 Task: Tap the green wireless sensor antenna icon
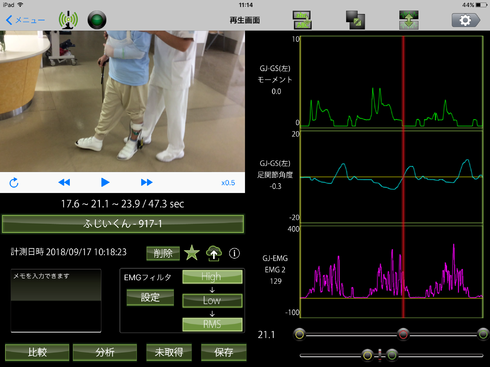68,20
